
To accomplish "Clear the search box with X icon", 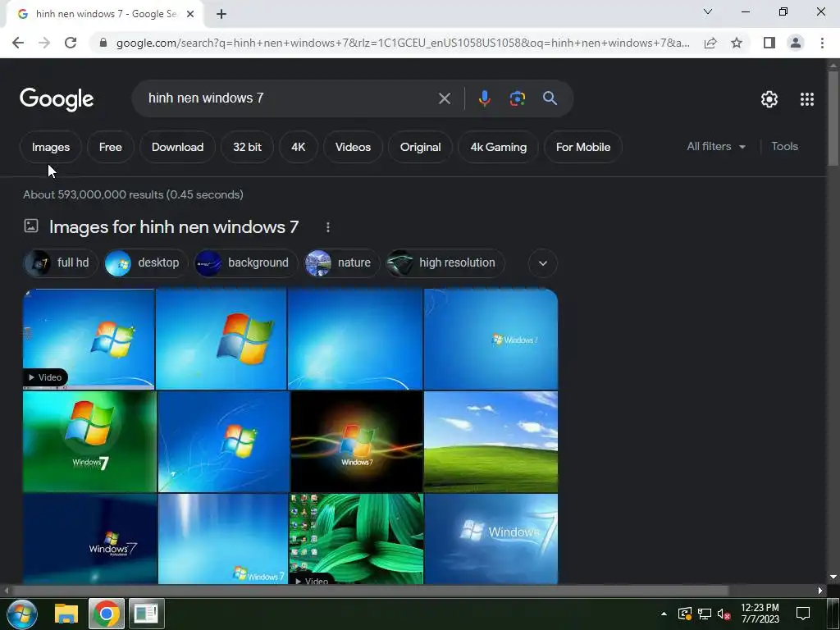I will pos(444,98).
